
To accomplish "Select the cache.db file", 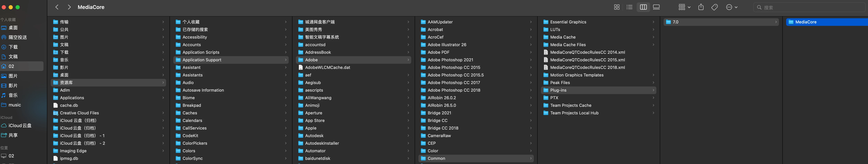I will 69,105.
